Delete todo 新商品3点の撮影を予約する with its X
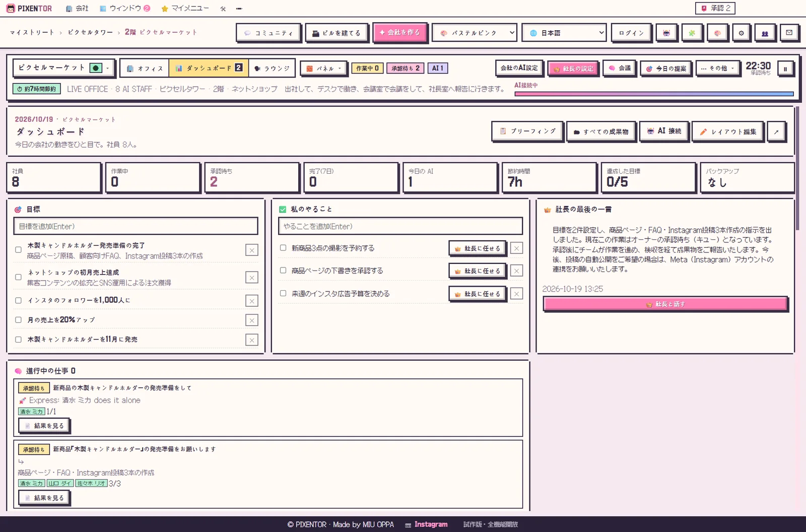 tap(516, 248)
